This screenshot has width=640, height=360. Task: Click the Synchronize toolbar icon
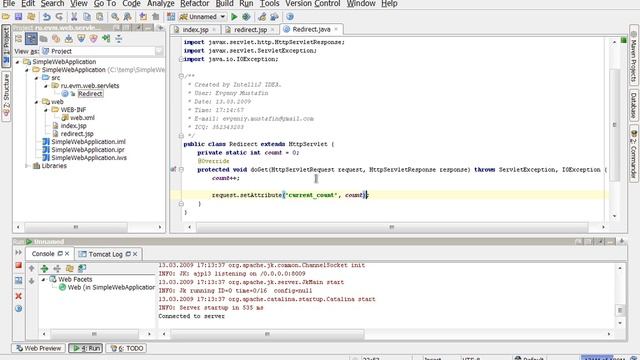pos(31,17)
